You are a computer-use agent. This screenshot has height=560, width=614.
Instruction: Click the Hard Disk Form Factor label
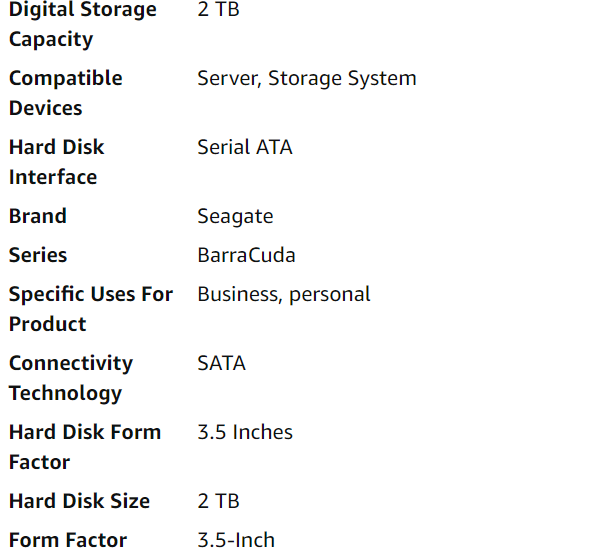pyautogui.click(x=85, y=447)
